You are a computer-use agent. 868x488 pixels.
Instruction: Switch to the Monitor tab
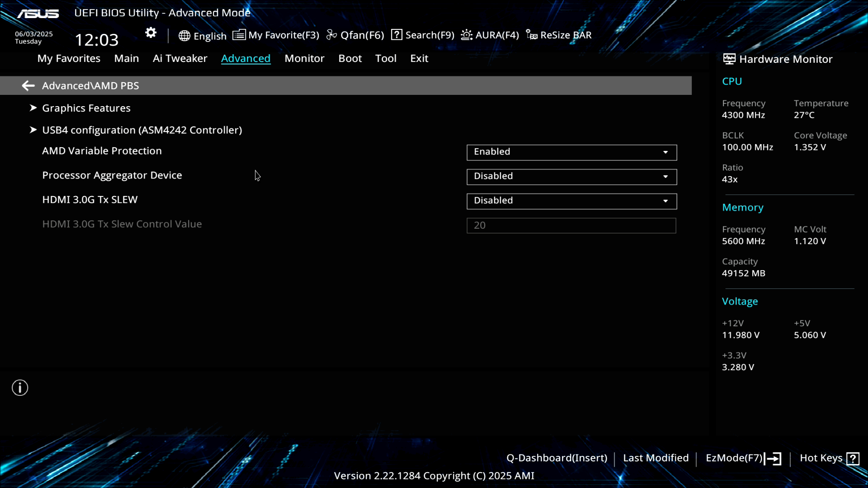pyautogui.click(x=304, y=58)
